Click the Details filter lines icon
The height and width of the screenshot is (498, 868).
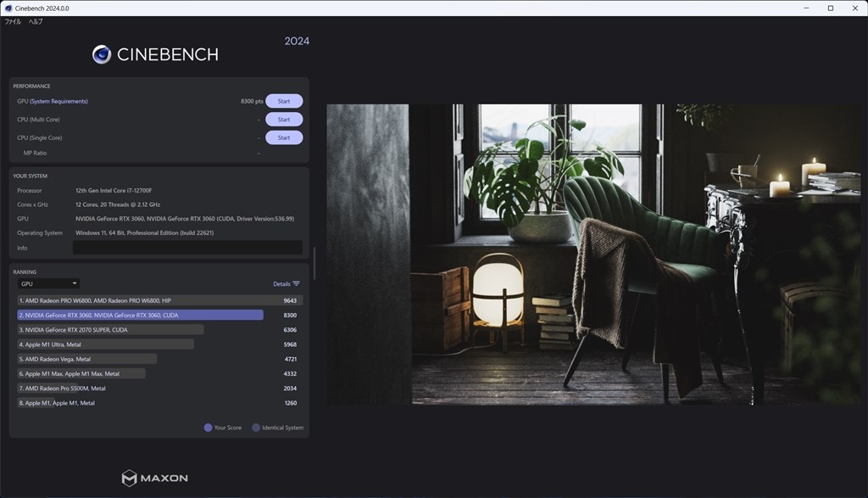[296, 284]
